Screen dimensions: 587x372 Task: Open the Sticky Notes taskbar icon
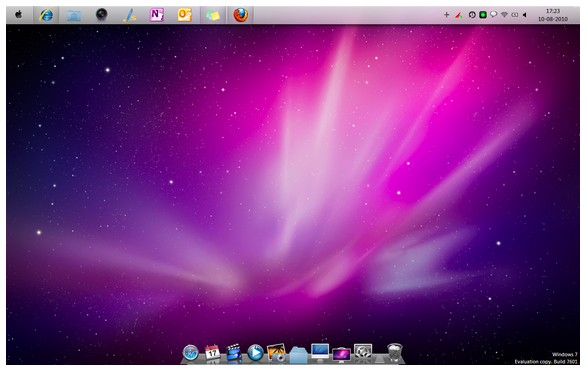(x=212, y=15)
